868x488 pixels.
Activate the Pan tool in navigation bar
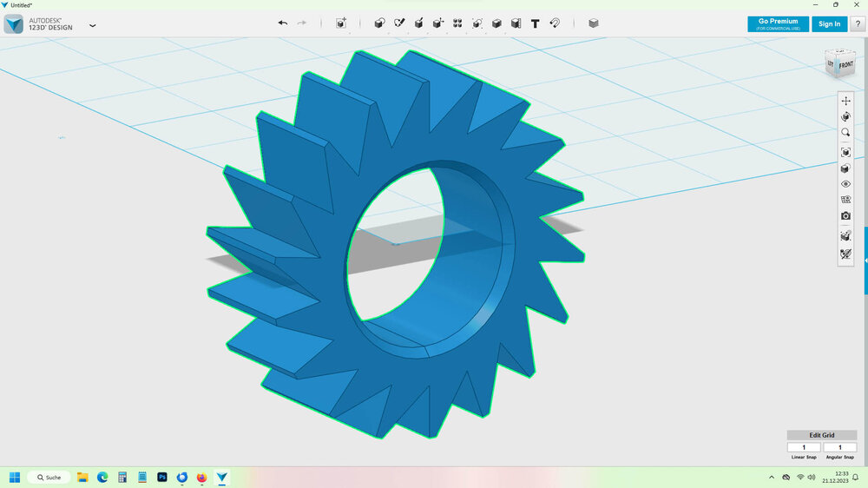[845, 101]
